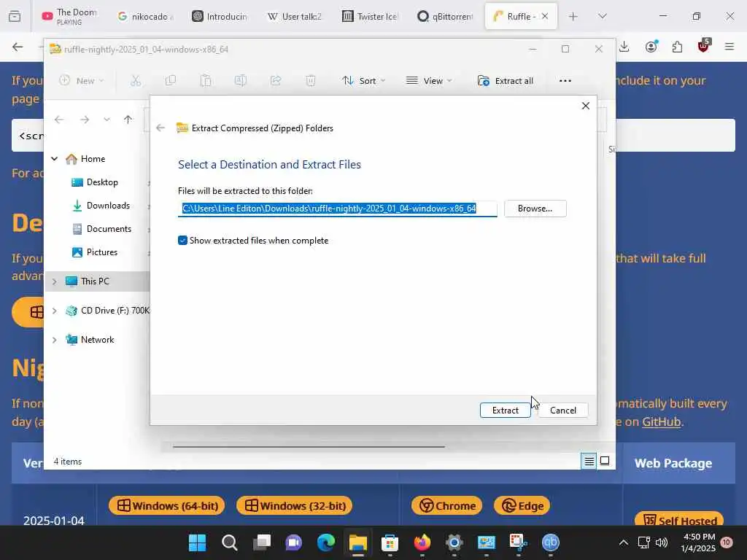Open the Firefox hamburger menu

[729, 47]
